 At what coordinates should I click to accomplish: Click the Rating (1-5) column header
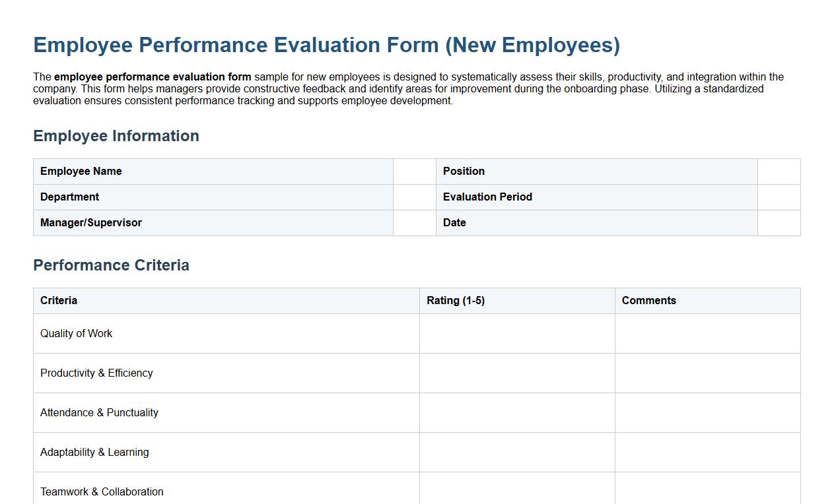(x=456, y=300)
